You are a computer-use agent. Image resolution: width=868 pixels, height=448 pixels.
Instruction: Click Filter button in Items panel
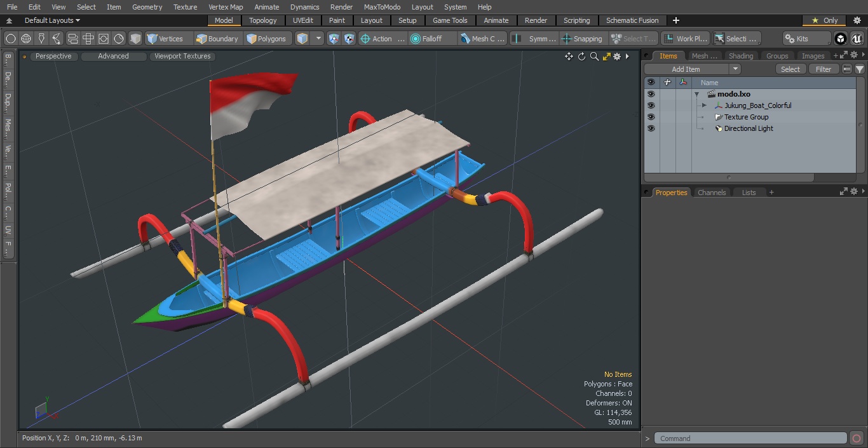[x=824, y=69]
